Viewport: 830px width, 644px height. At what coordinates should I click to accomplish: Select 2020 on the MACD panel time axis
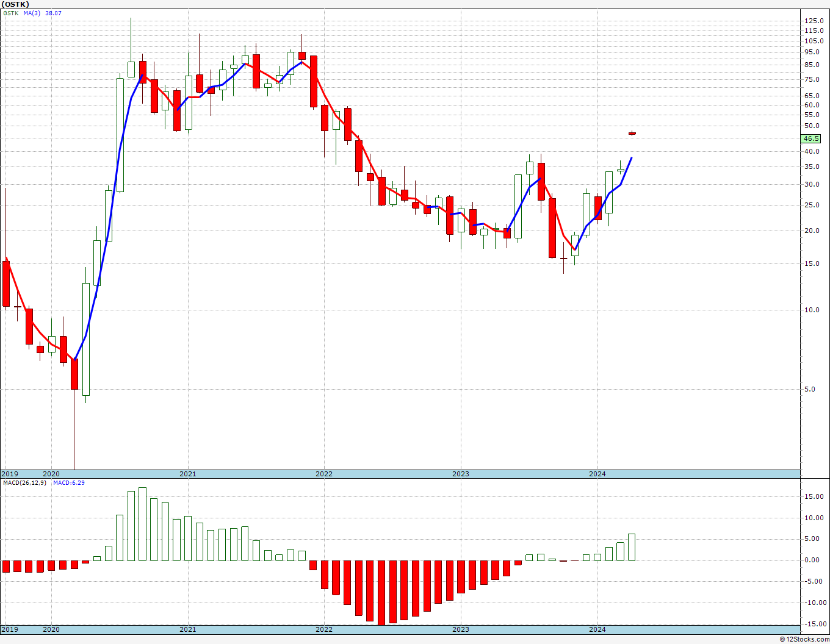tap(51, 629)
